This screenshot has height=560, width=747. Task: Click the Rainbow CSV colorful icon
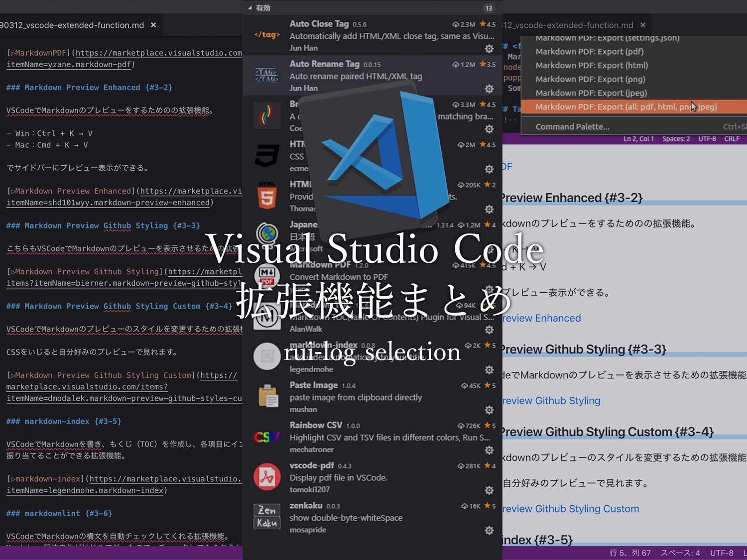pyautogui.click(x=267, y=437)
